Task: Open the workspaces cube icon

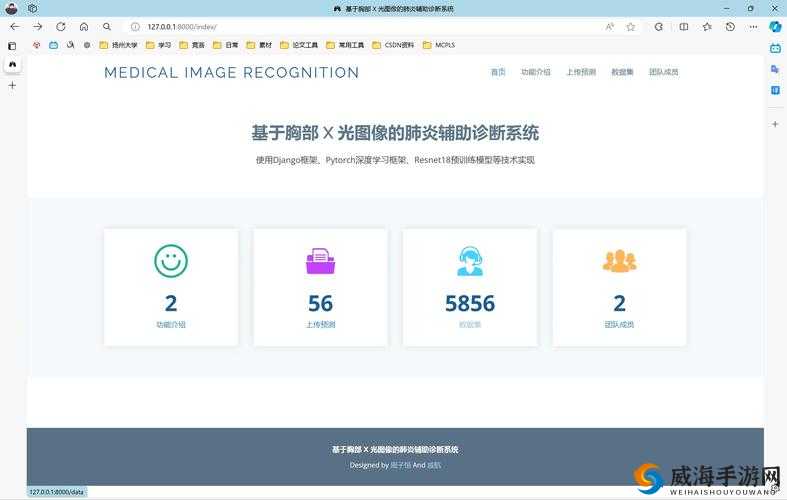Action: [x=33, y=8]
